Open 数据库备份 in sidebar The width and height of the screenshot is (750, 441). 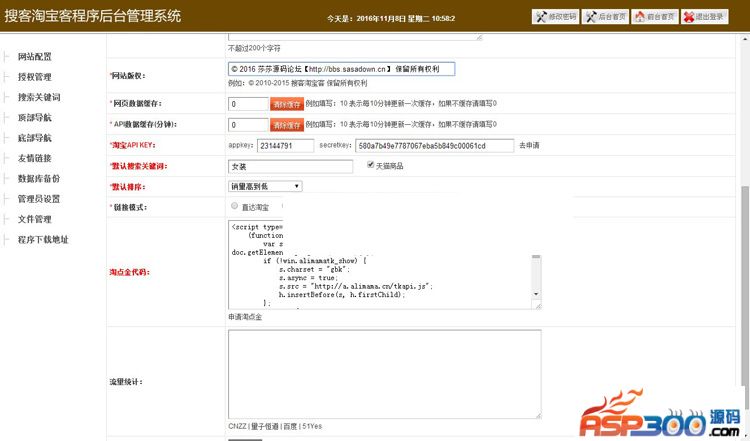(x=39, y=178)
